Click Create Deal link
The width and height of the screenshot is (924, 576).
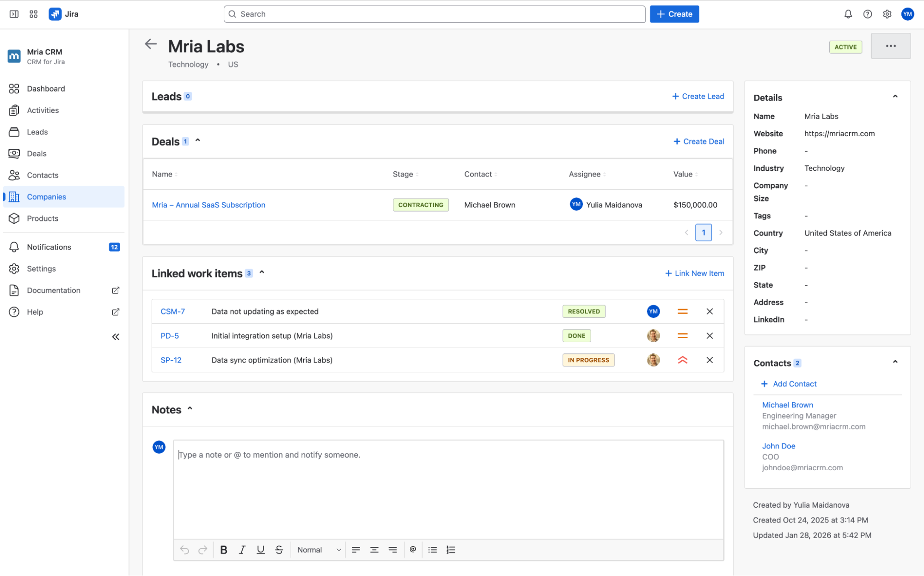pos(698,141)
